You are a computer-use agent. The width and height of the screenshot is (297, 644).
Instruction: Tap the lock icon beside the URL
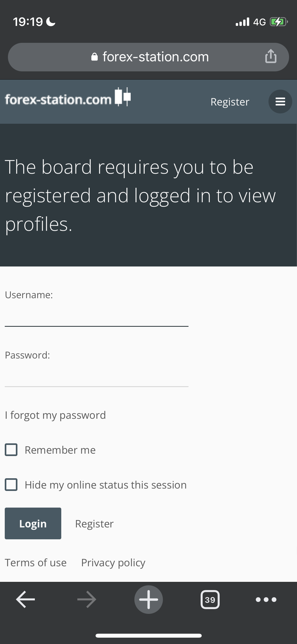[x=94, y=57]
